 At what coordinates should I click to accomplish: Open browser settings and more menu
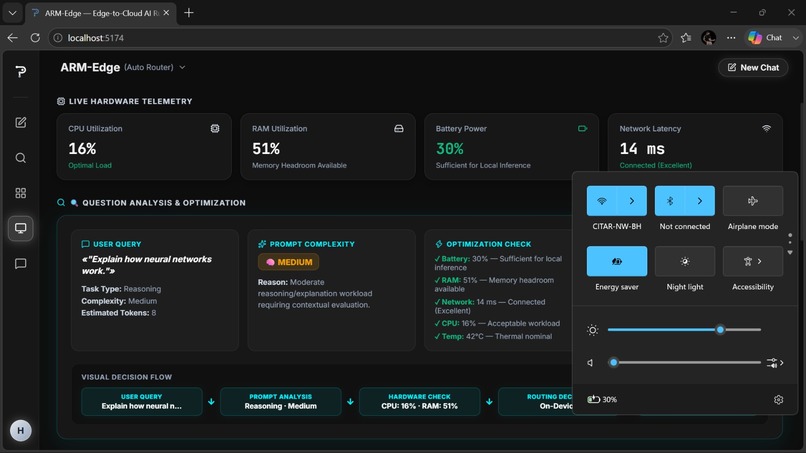point(731,38)
